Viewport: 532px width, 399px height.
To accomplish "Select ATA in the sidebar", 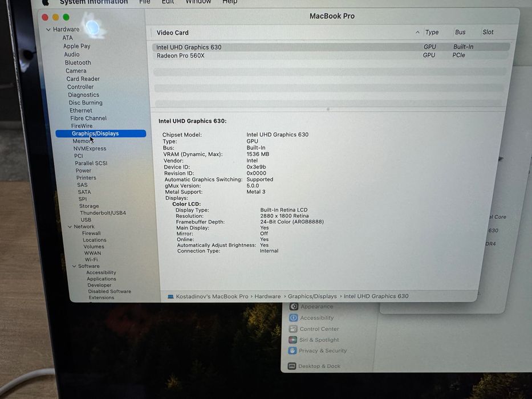I will click(67, 38).
